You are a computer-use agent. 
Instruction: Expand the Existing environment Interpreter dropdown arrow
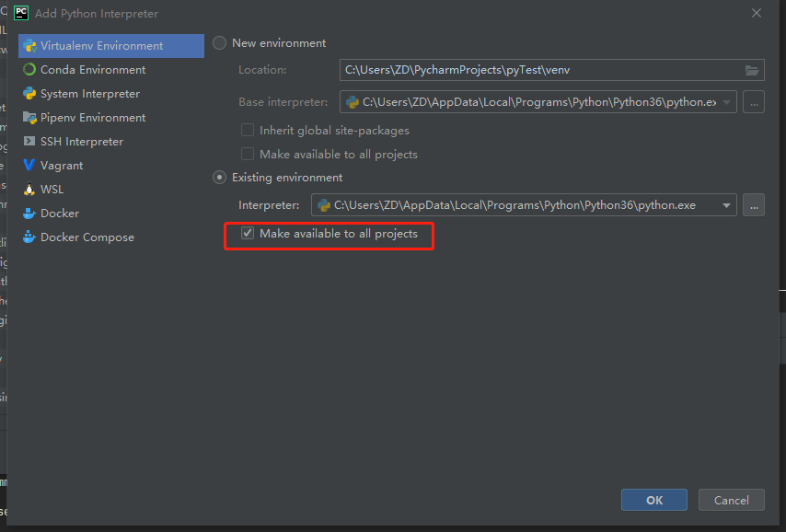(x=726, y=205)
